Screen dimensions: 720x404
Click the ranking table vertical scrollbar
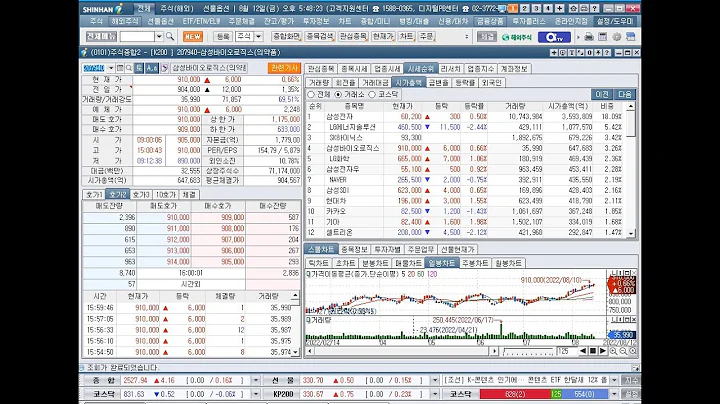(x=631, y=169)
